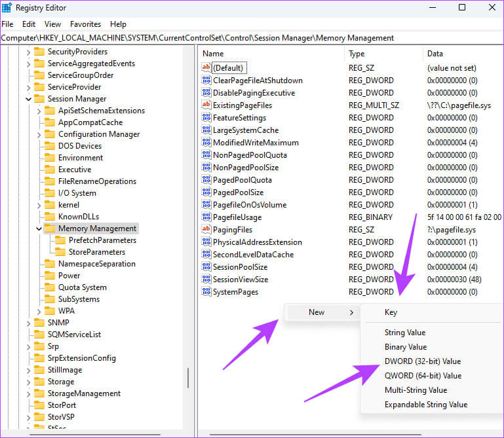Click the StoreParameters folder icon
Image resolution: width=504 pixels, height=438 pixels.
60,252
